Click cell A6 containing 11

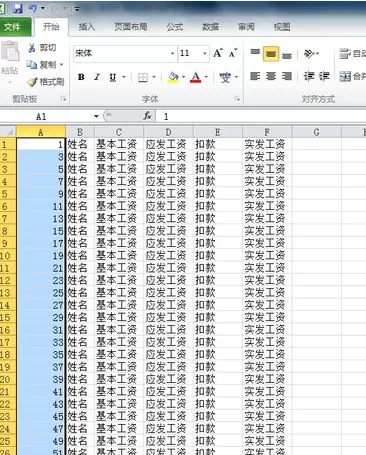[41, 206]
